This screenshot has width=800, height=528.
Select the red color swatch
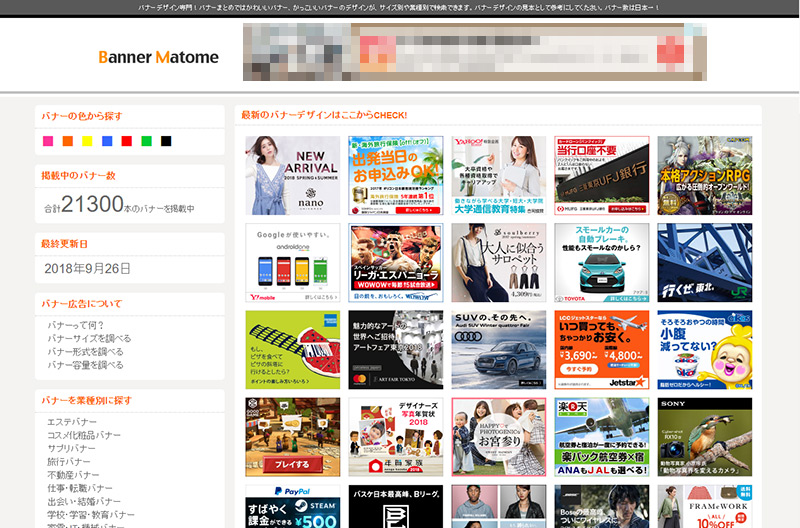pyautogui.click(x=127, y=141)
